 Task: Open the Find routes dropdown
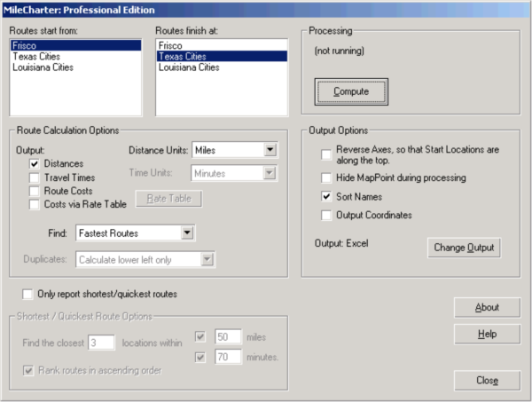(136, 233)
